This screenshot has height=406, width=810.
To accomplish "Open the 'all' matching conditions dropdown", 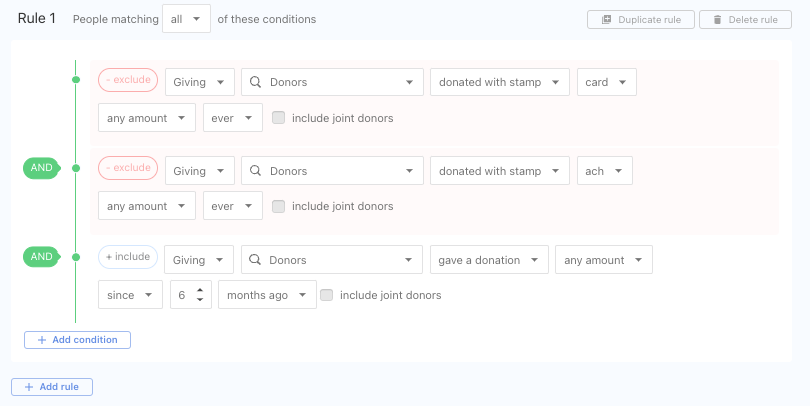I will click(x=186, y=19).
